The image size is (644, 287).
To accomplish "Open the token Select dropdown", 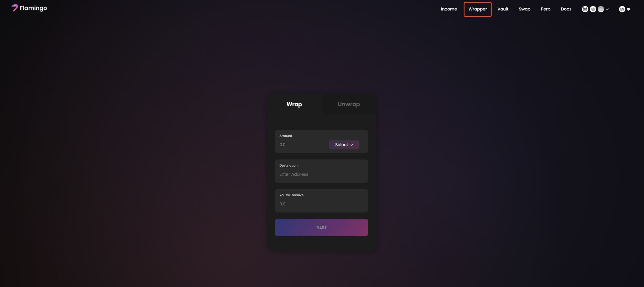I will tap(344, 145).
